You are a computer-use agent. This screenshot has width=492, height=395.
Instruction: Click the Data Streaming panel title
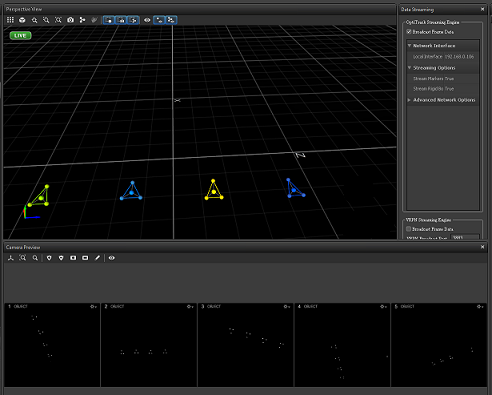(x=417, y=9)
